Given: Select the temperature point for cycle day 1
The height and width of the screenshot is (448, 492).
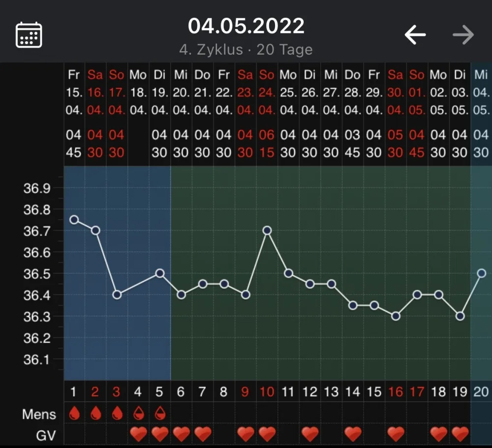Looking at the screenshot, I should point(74,220).
